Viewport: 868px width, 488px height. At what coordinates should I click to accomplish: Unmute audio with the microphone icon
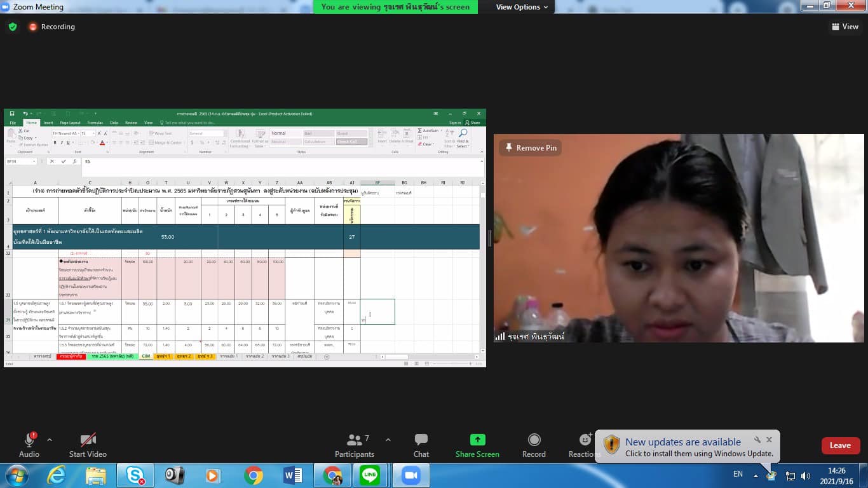tap(29, 440)
